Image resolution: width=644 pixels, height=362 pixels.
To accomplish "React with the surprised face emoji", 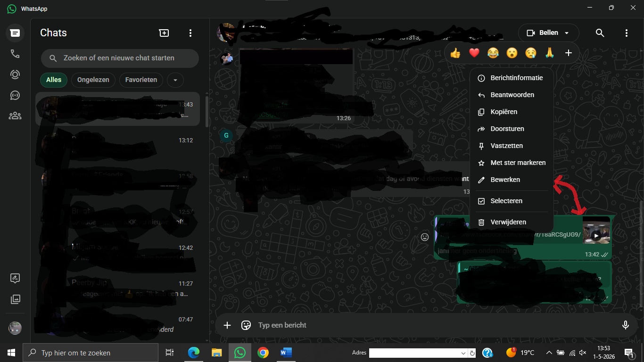I will [x=512, y=53].
